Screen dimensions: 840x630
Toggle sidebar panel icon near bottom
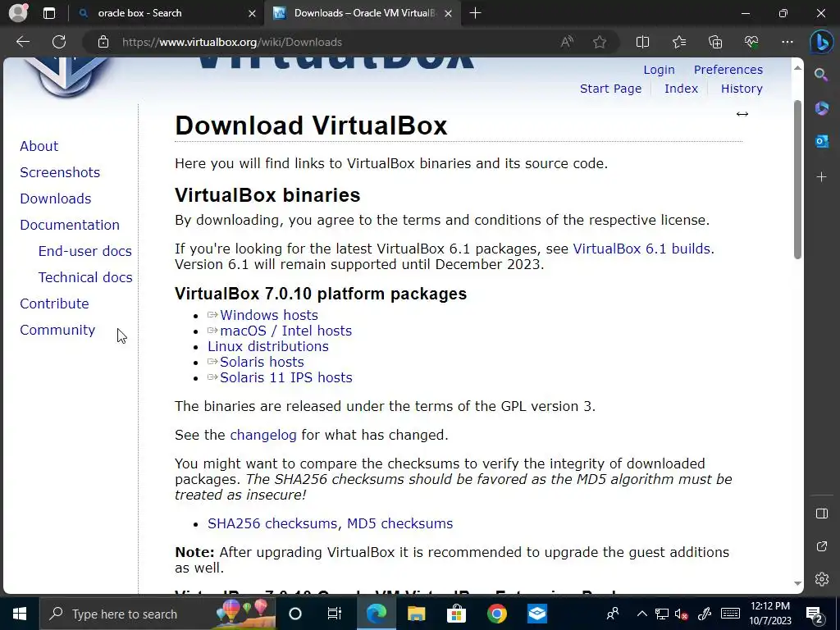click(x=822, y=514)
